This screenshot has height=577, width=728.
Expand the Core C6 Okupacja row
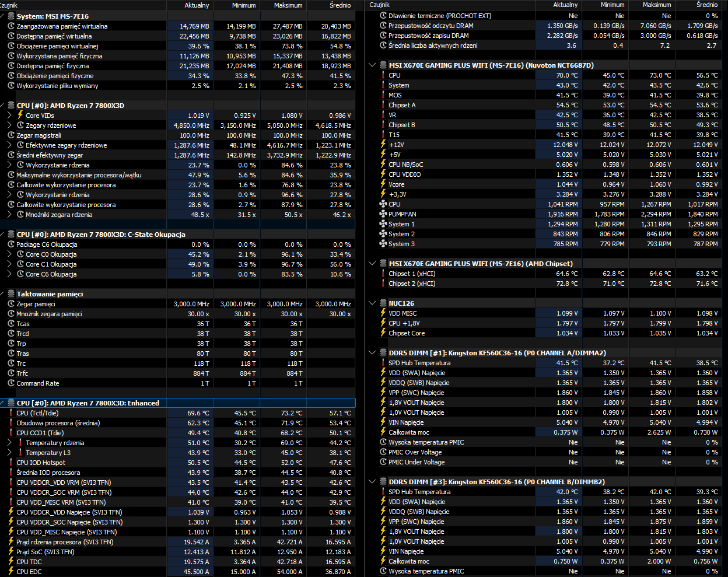(10, 274)
